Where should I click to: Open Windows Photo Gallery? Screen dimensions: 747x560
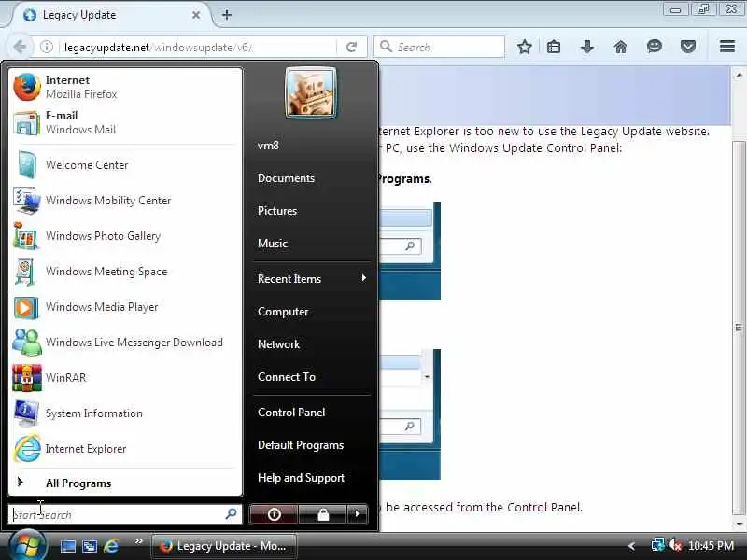(x=125, y=236)
